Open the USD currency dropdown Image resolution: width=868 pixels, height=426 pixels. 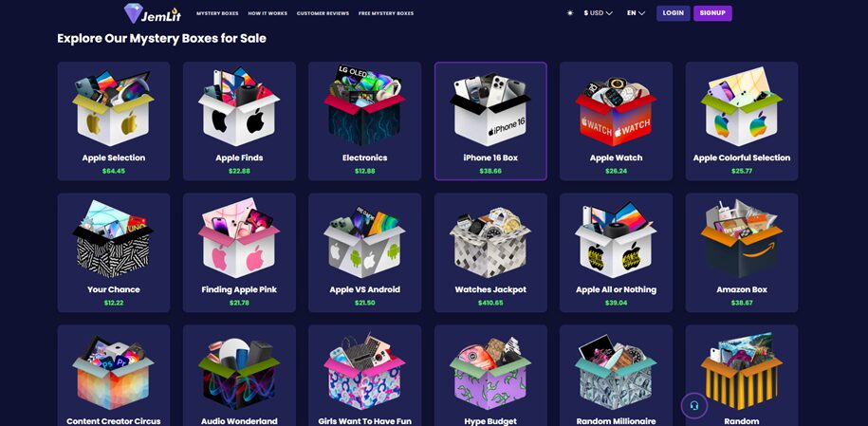tap(598, 13)
